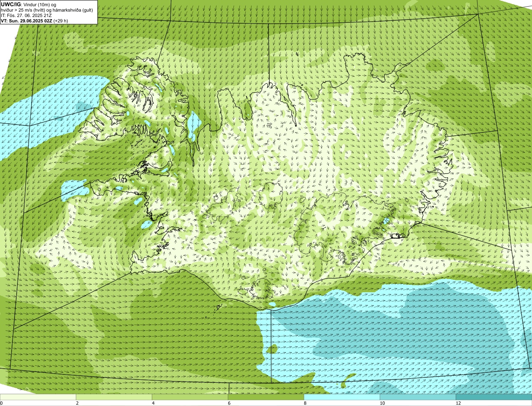Click the 2–4 m/s light green legend segment
The image size is (532, 406).
pyautogui.click(x=114, y=397)
